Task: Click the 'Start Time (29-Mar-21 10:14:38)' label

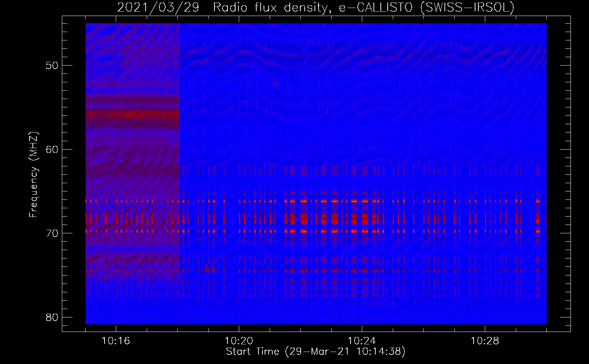Action: pyautogui.click(x=316, y=352)
